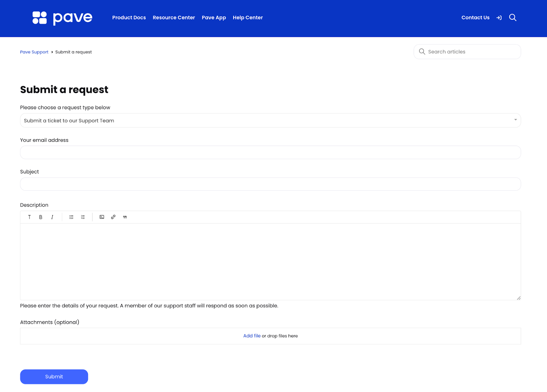Open the request type dropdown
547x392 pixels.
click(x=516, y=120)
